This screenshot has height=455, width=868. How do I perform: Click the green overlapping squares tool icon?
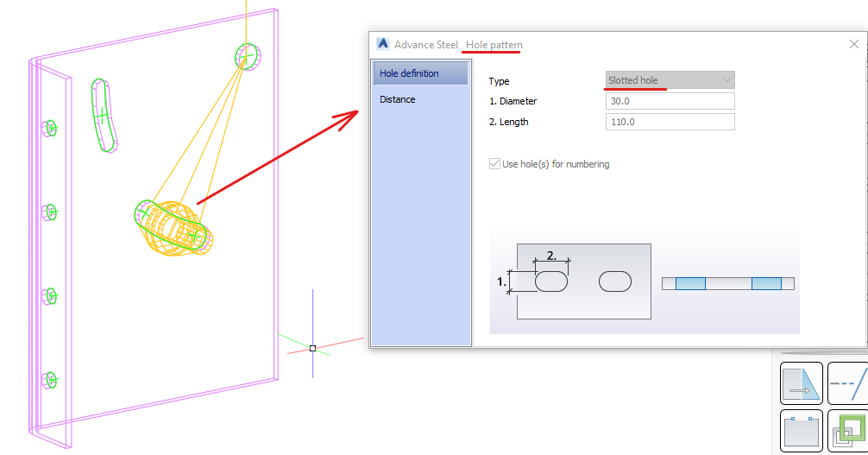[847, 431]
